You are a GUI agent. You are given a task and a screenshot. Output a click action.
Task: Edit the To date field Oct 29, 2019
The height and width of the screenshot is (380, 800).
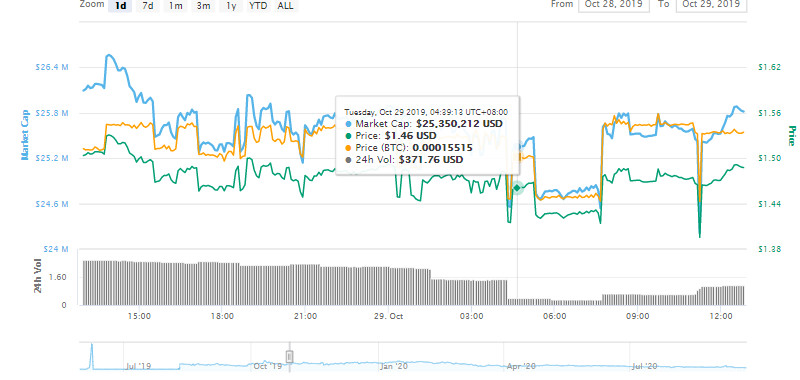(x=711, y=5)
